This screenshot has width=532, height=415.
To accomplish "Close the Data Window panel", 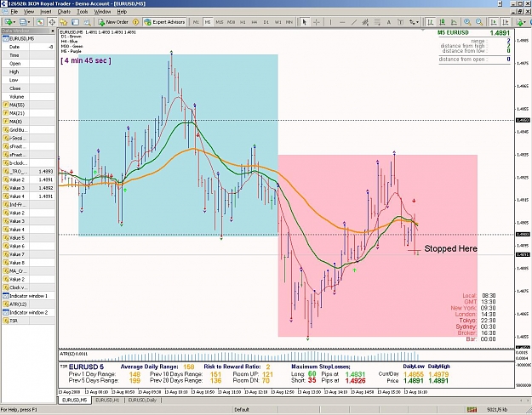I will click(53, 31).
